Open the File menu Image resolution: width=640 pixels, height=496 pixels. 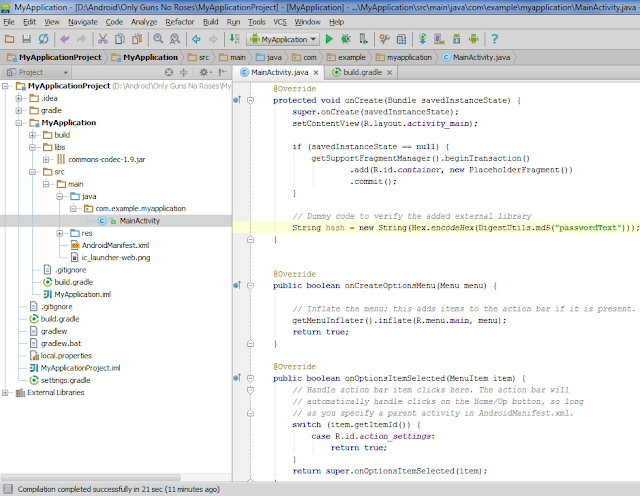pyautogui.click(x=9, y=22)
